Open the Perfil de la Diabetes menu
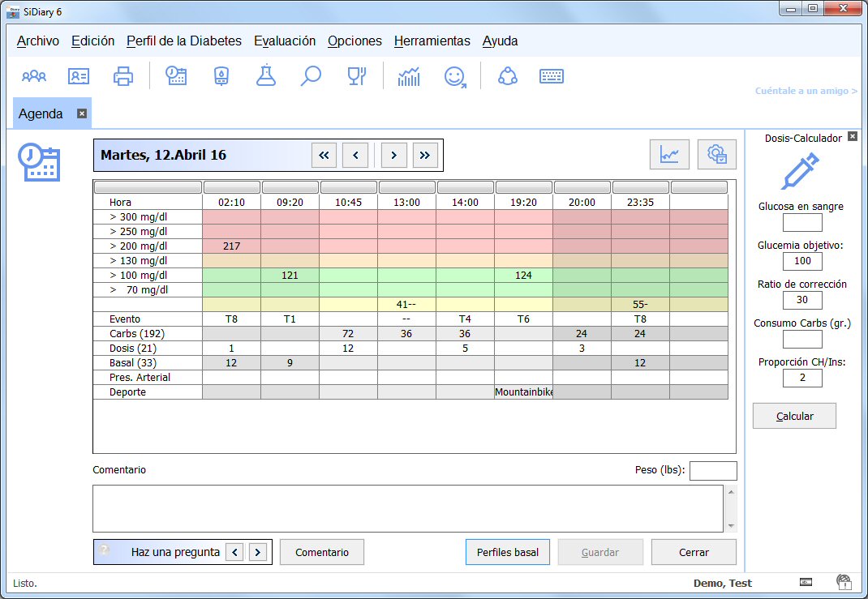 [x=184, y=41]
